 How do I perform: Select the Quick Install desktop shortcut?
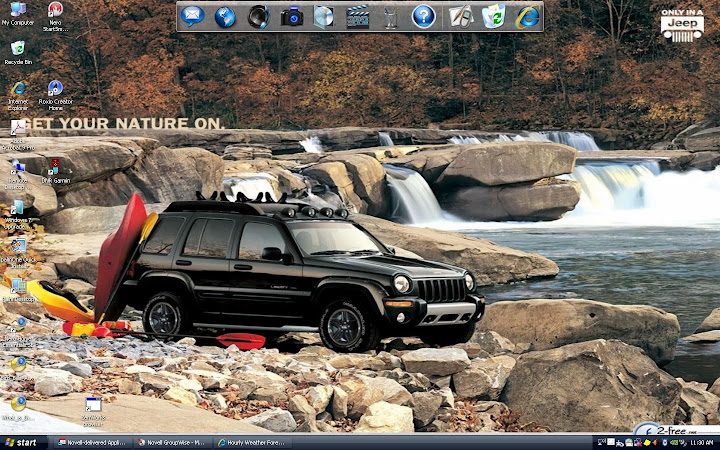tap(18, 254)
